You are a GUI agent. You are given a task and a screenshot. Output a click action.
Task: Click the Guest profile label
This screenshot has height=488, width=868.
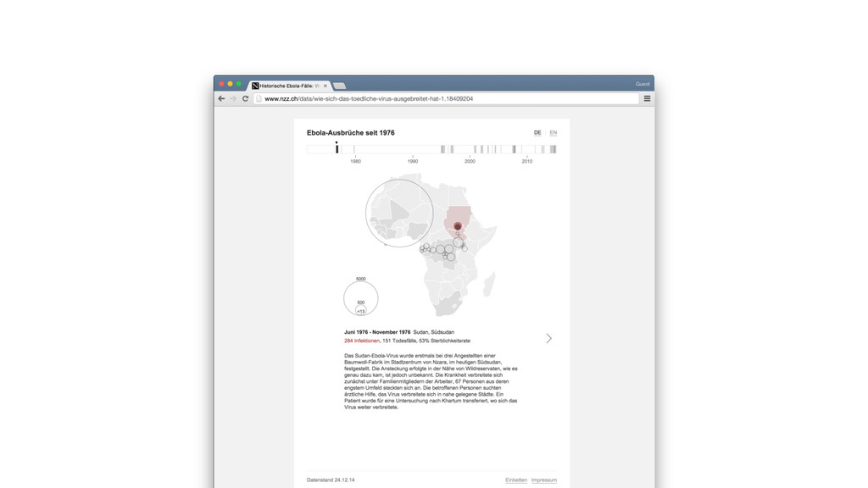pyautogui.click(x=643, y=84)
